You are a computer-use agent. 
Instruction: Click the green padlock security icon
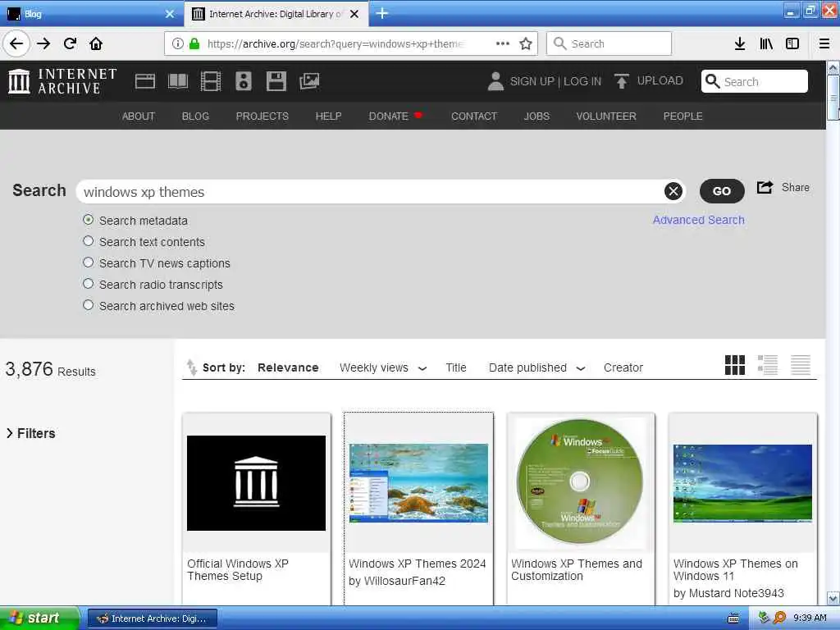[194, 43]
